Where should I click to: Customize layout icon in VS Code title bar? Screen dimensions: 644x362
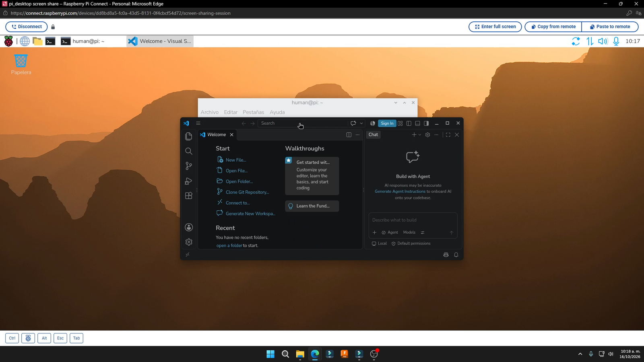pos(400,123)
